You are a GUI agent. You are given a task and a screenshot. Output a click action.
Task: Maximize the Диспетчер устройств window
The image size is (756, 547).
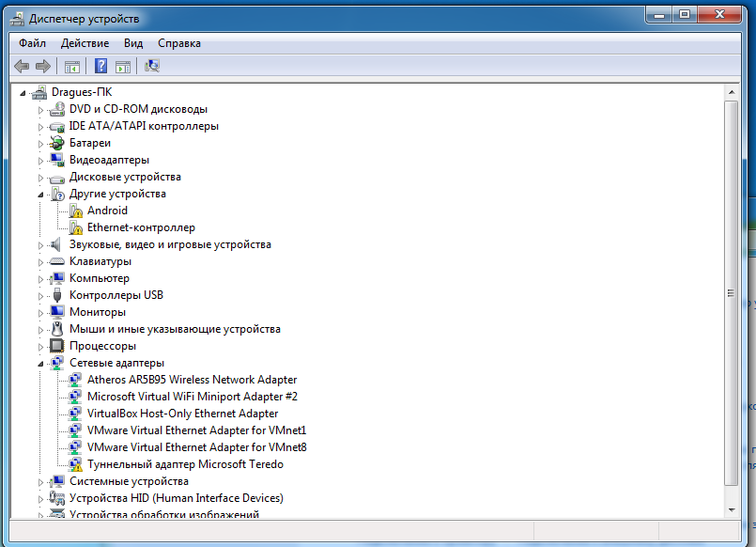[685, 14]
